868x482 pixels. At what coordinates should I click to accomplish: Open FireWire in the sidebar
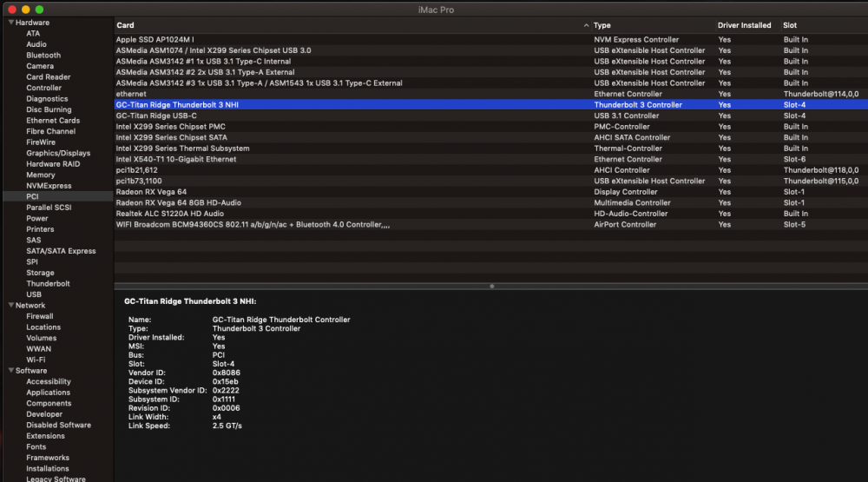coord(41,142)
